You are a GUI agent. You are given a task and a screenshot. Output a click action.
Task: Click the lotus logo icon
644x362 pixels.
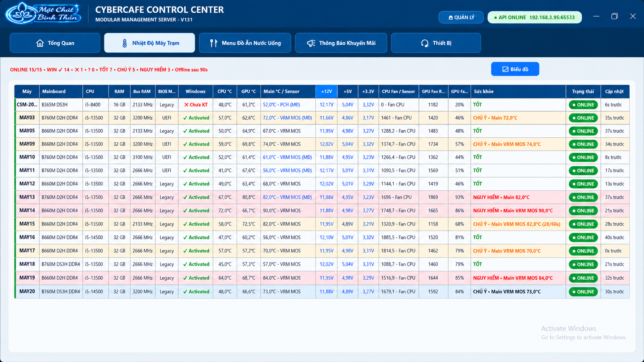[20, 13]
